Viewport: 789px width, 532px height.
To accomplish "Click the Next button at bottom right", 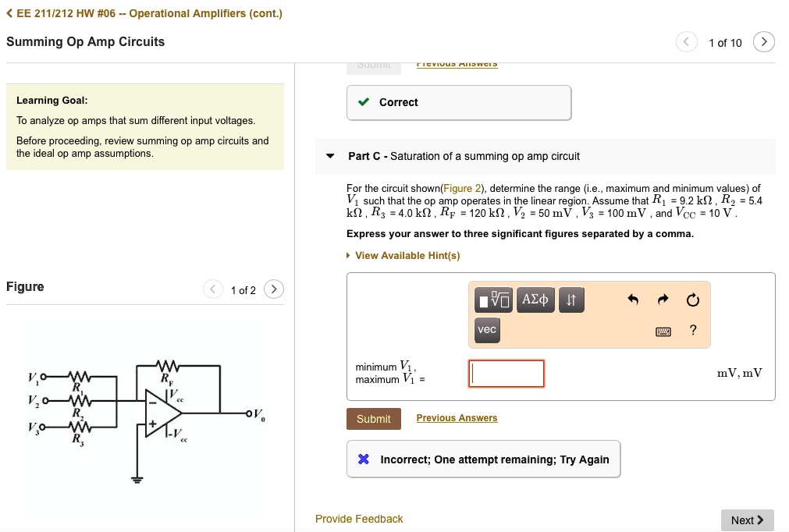I will pos(746,520).
